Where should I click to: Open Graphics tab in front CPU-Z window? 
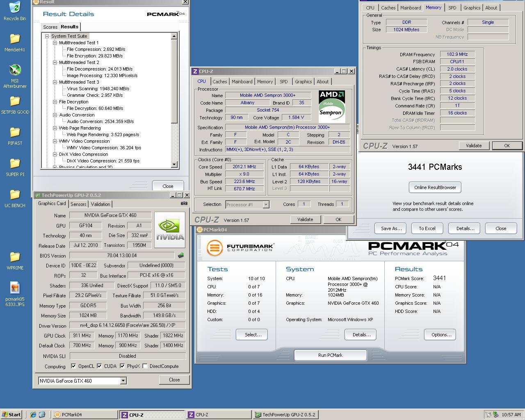coord(303,82)
